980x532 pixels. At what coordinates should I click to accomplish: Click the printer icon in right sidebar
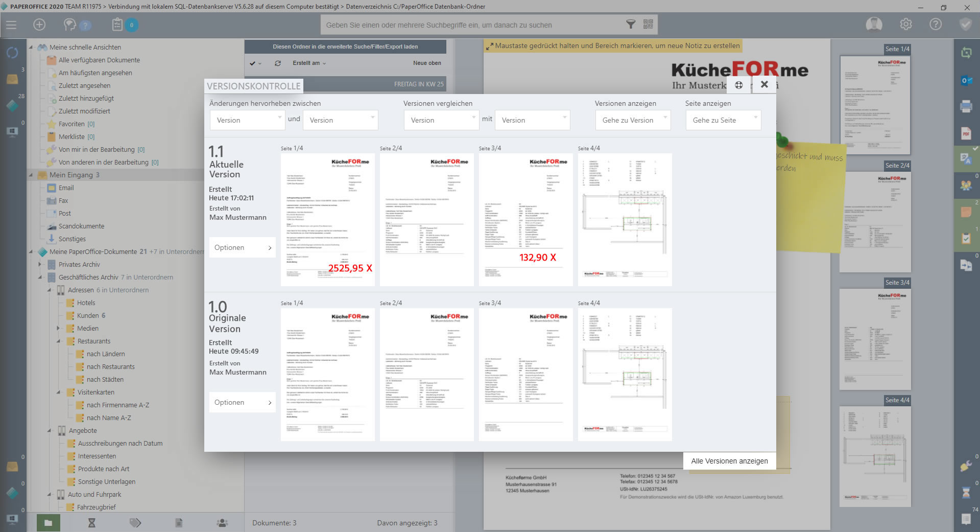[966, 106]
